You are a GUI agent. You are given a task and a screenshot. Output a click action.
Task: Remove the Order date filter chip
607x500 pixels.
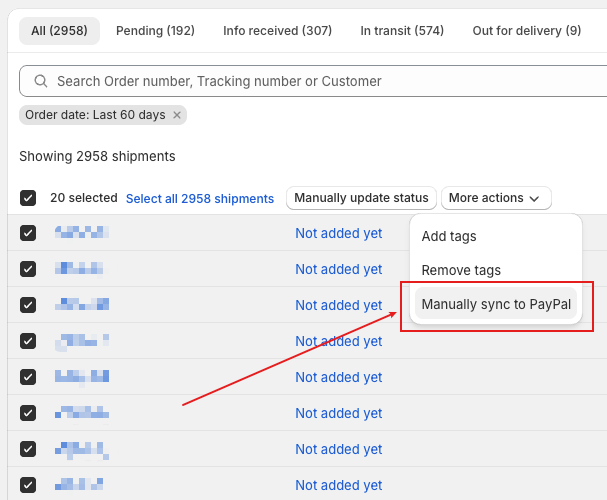pyautogui.click(x=177, y=115)
